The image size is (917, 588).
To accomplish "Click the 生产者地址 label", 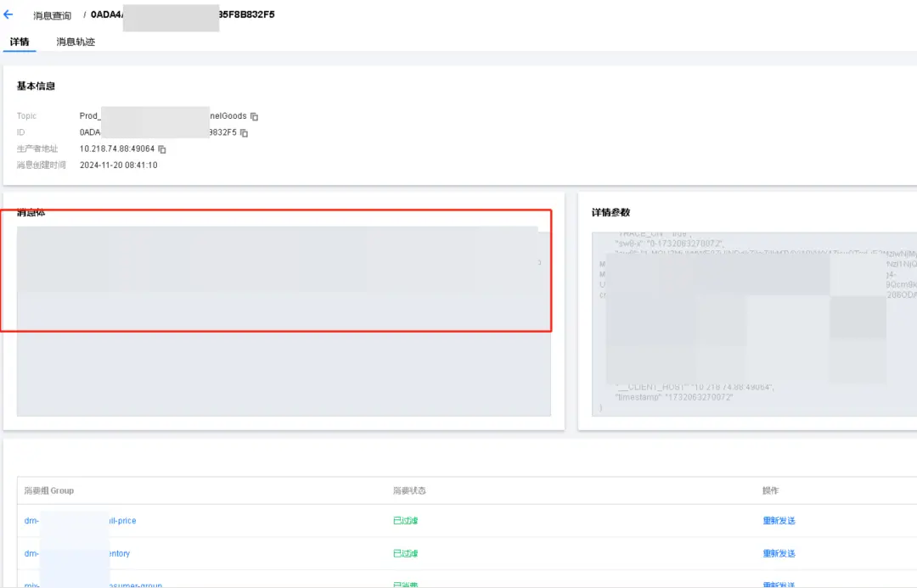I will tap(37, 149).
